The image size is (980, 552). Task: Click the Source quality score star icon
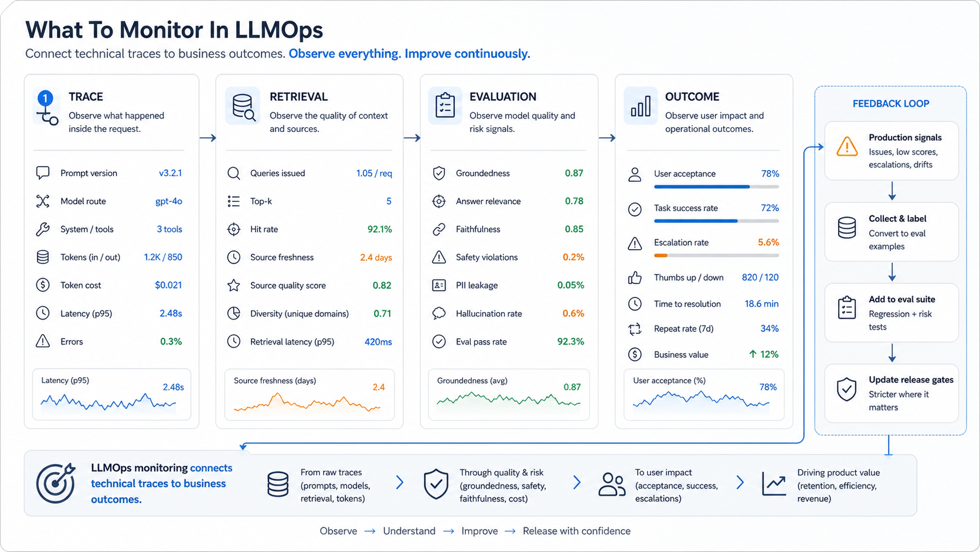(234, 285)
